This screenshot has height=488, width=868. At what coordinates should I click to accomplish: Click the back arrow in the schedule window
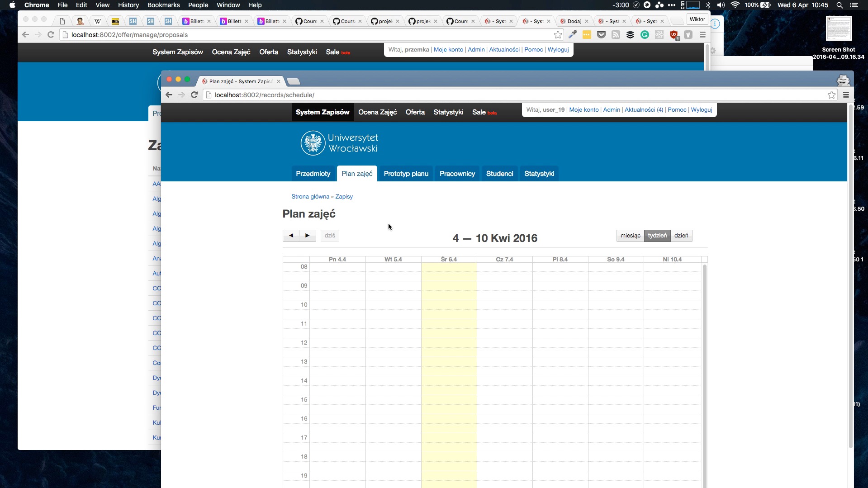click(x=169, y=95)
